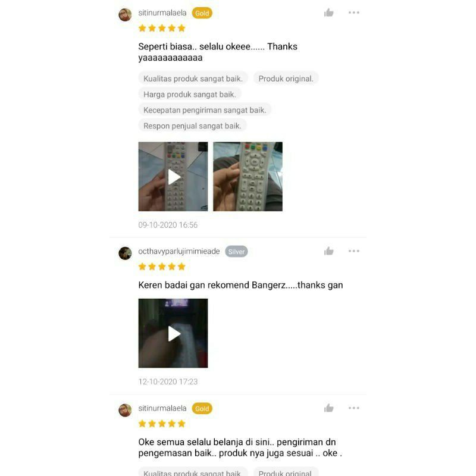The width and height of the screenshot is (476, 476).
Task: Click the Silver membership badge
Action: pyautogui.click(x=236, y=252)
